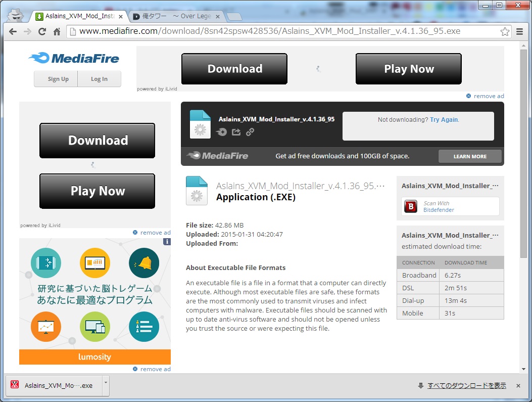Screen dimensions: 532x402
Task: Click remove ad link below the powered by iLivid box
Action: (x=152, y=233)
